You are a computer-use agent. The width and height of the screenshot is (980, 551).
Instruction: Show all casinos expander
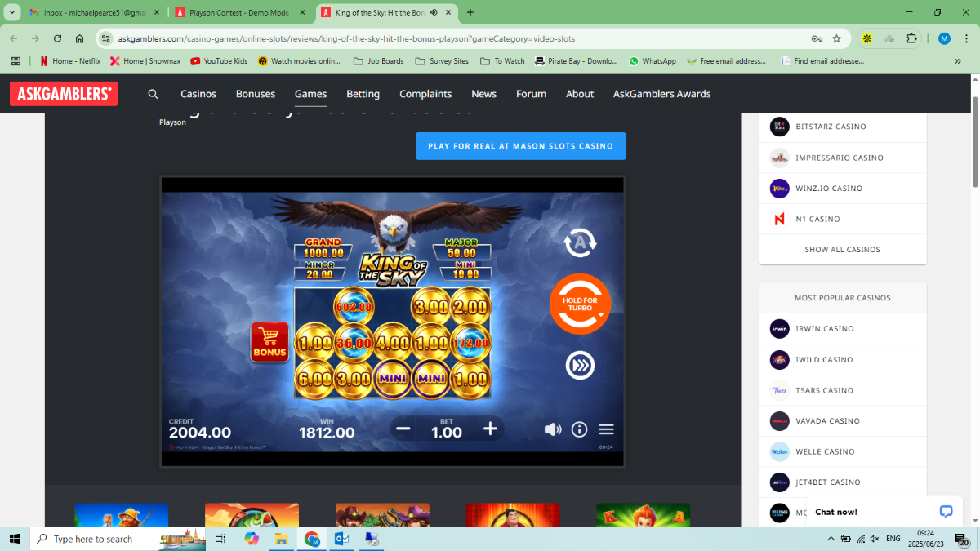(x=842, y=250)
